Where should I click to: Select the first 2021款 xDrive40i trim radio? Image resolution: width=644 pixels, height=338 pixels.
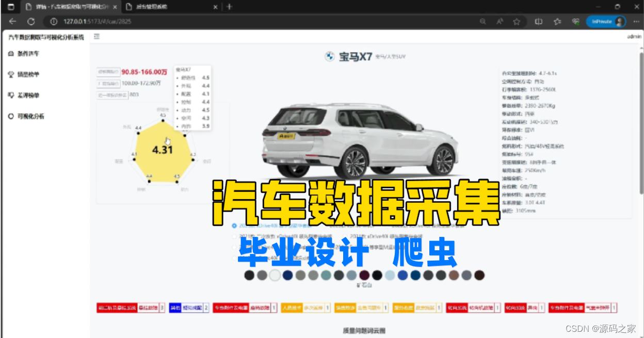point(235,226)
